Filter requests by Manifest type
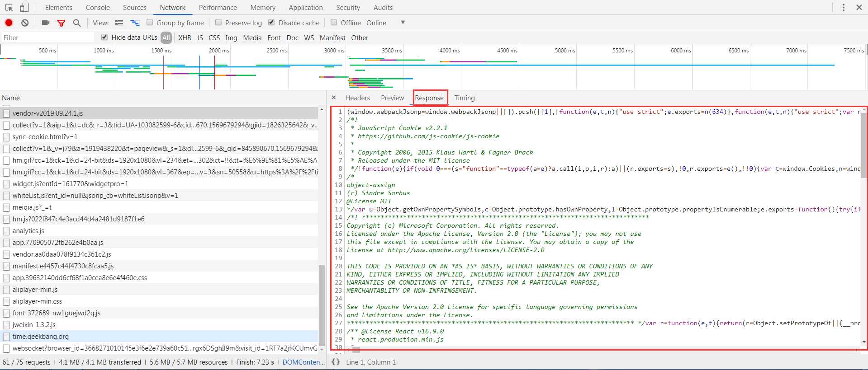The width and height of the screenshot is (868, 370). click(332, 37)
